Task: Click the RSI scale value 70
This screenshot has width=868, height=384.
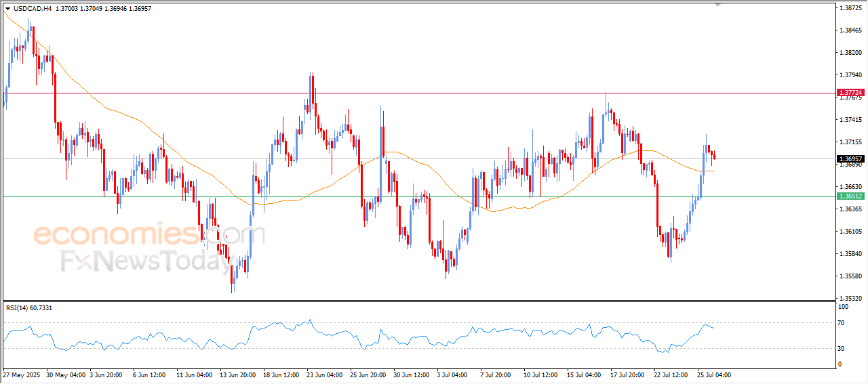Action: [842, 323]
